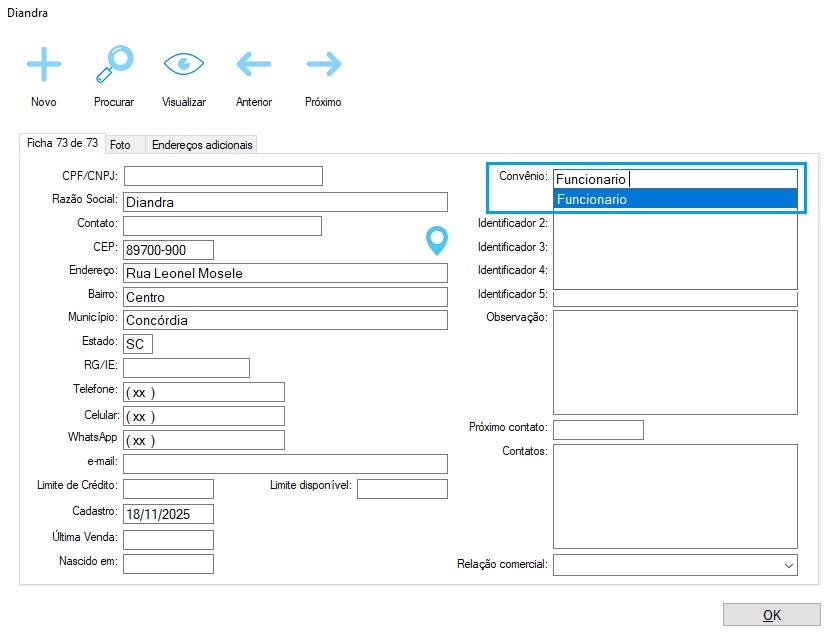This screenshot has width=840, height=643.
Task: Click the Novo plus icon
Action: pyautogui.click(x=43, y=65)
